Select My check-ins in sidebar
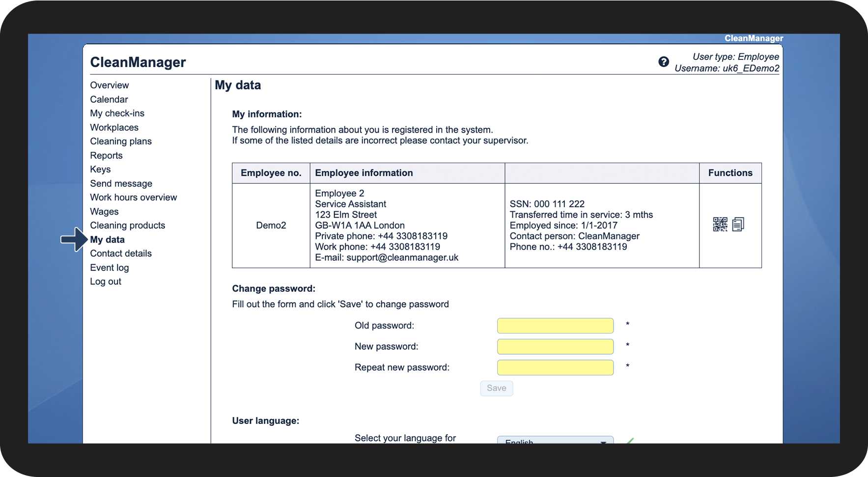 (x=117, y=113)
